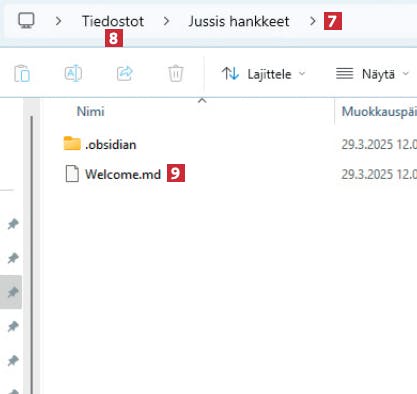
Task: Select the Welcome.md file name
Action: pos(123,174)
